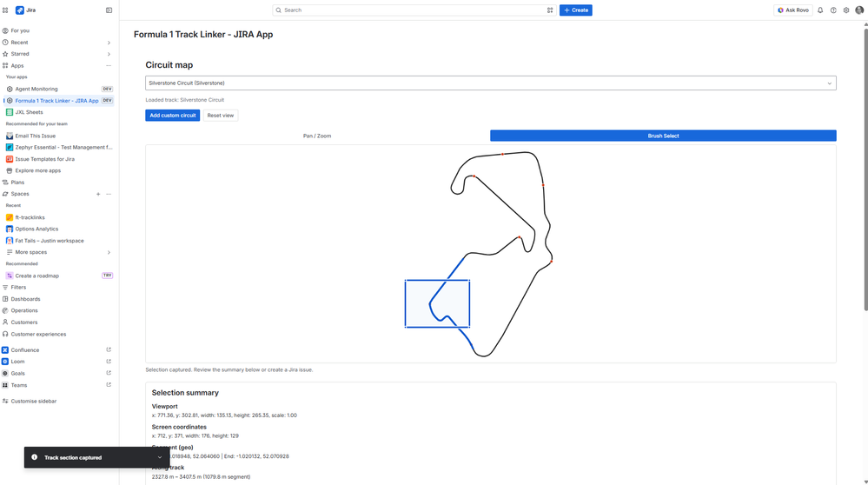This screenshot has width=868, height=485.
Task: Open the user profile avatar
Action: pyautogui.click(x=859, y=10)
